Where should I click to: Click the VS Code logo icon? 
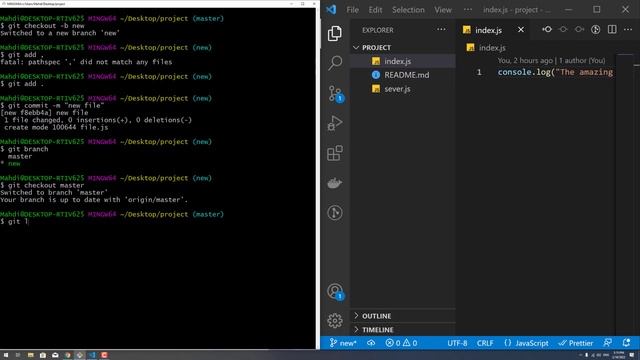(x=331, y=9)
